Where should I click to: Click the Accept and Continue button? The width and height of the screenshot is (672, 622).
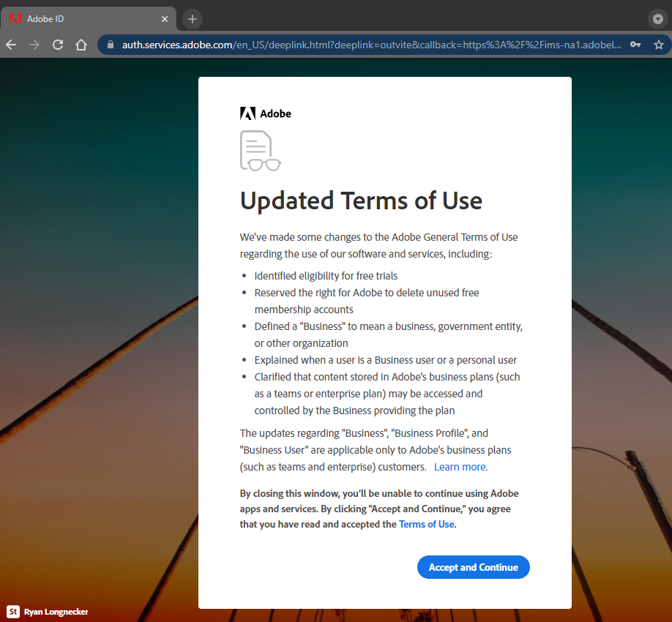473,567
